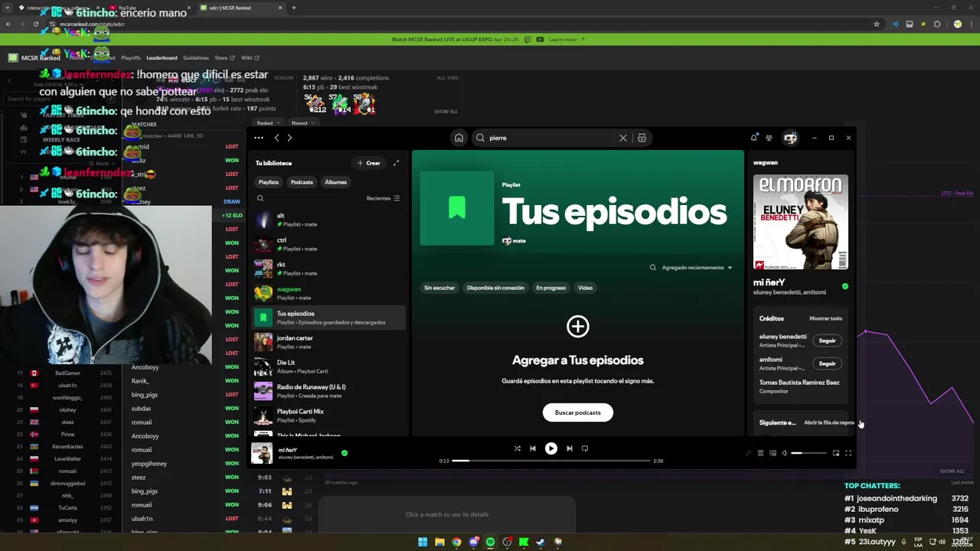Apply Disponible sin conexión filter
The width and height of the screenshot is (980, 551).
click(x=495, y=288)
